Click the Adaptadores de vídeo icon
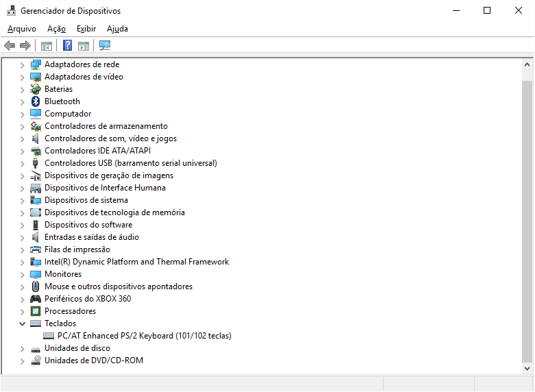Image resolution: width=535 pixels, height=392 pixels. [36, 77]
